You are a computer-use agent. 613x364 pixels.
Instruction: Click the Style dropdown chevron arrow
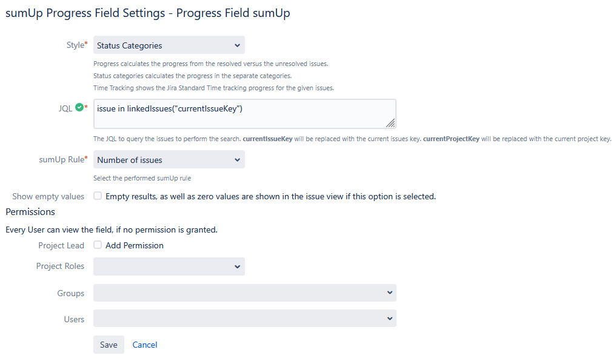coord(236,45)
